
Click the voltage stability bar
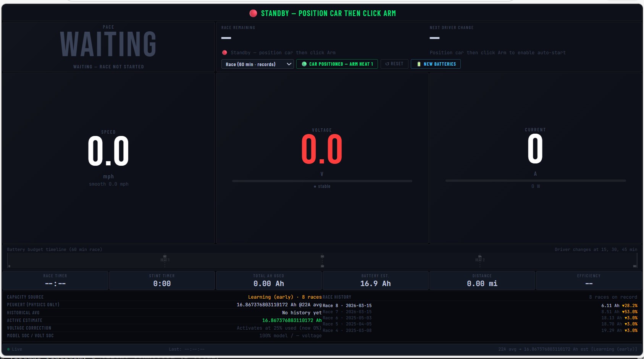322,181
